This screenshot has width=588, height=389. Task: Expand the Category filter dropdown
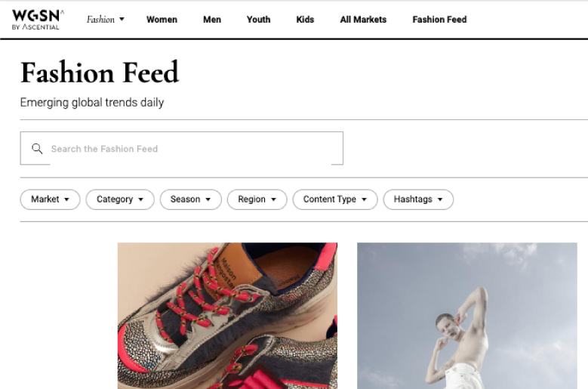[120, 199]
